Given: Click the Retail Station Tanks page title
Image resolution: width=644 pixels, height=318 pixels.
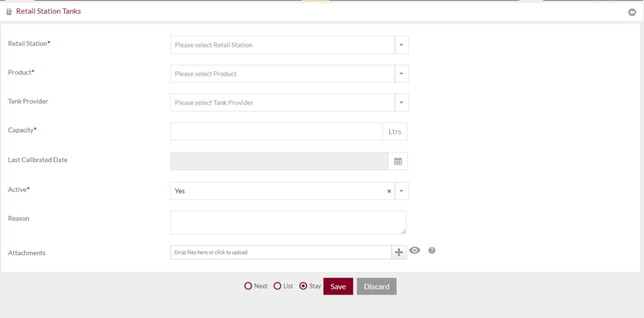Looking at the screenshot, I should point(48,11).
